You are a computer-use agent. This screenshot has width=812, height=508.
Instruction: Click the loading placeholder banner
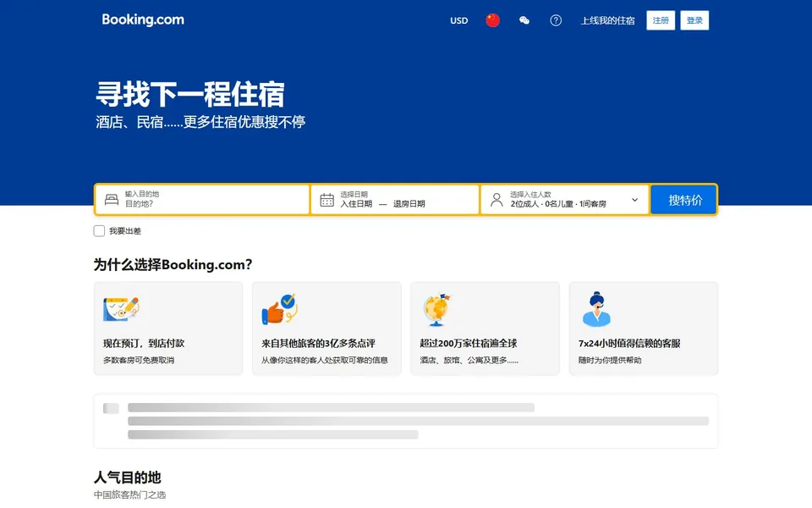[405, 421]
